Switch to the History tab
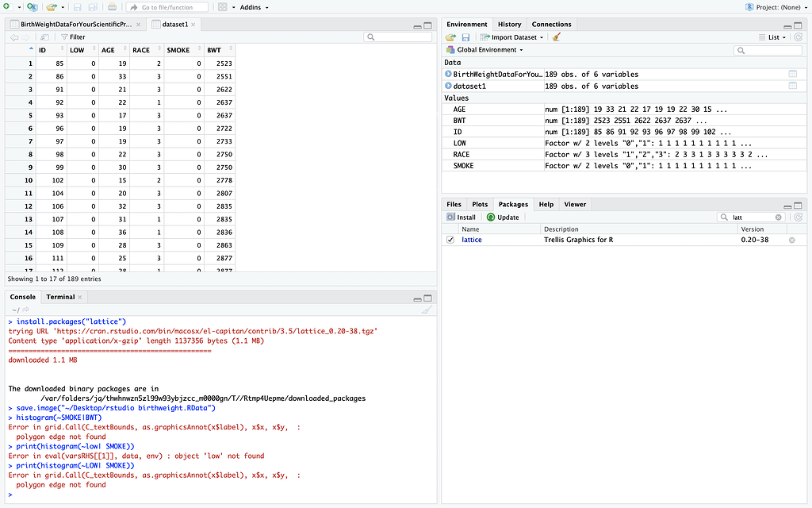Screen dimensions: 812x508 [509, 24]
